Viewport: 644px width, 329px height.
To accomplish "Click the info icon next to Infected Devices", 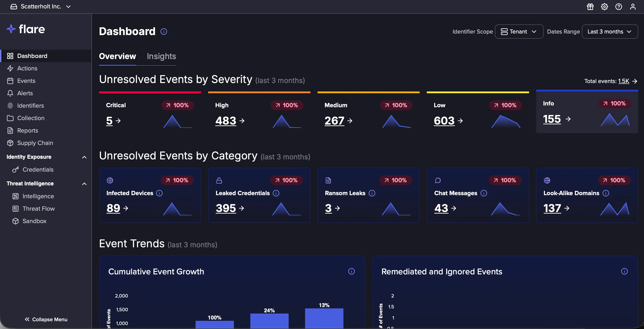I will 159,193.
